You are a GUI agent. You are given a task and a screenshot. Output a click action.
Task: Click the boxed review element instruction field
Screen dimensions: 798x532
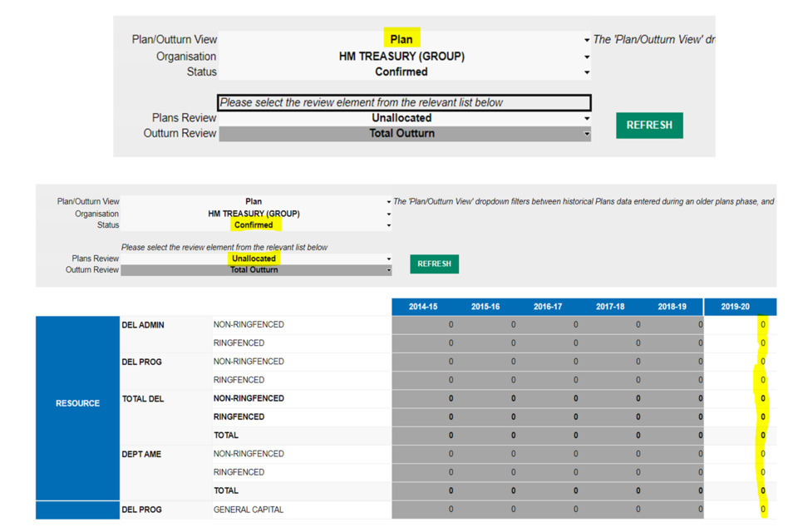coord(404,103)
